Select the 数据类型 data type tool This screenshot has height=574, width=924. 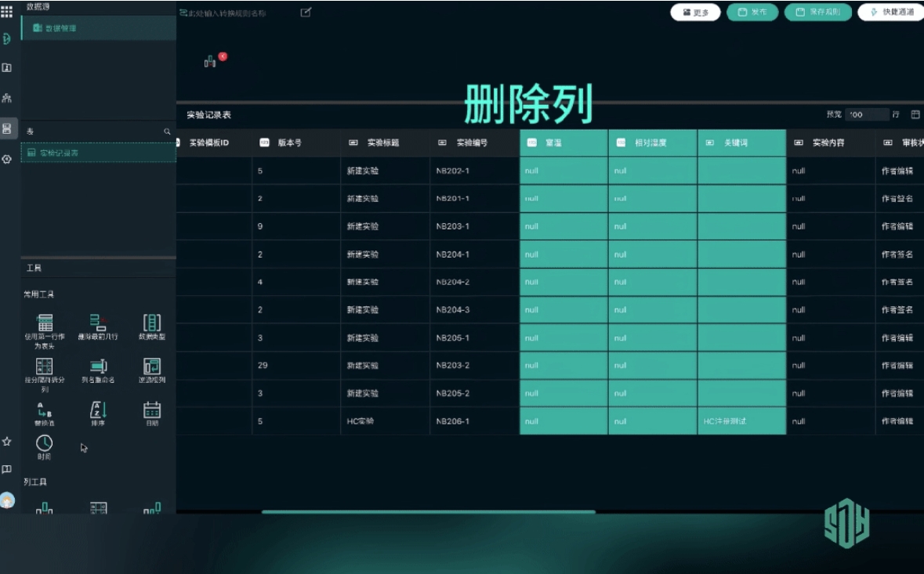(x=152, y=326)
